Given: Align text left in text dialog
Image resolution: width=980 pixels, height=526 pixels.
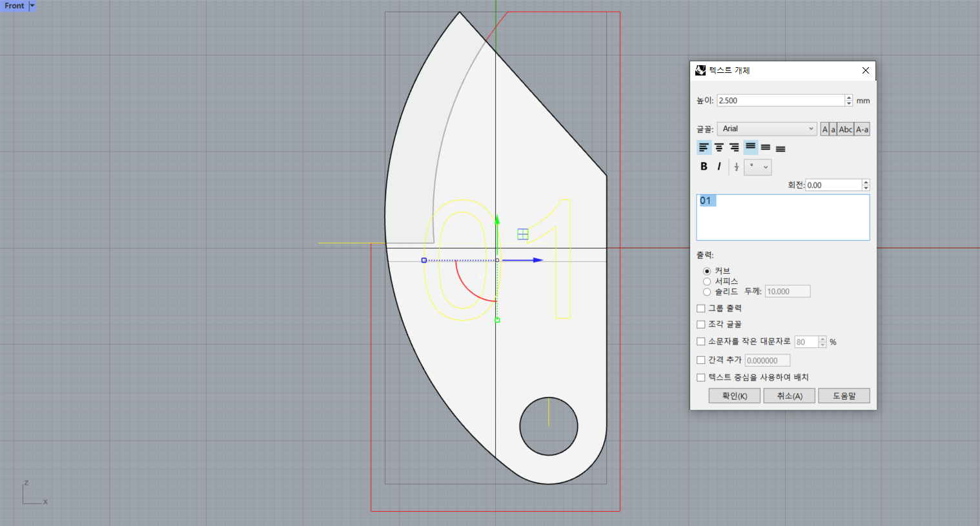Looking at the screenshot, I should point(704,148).
